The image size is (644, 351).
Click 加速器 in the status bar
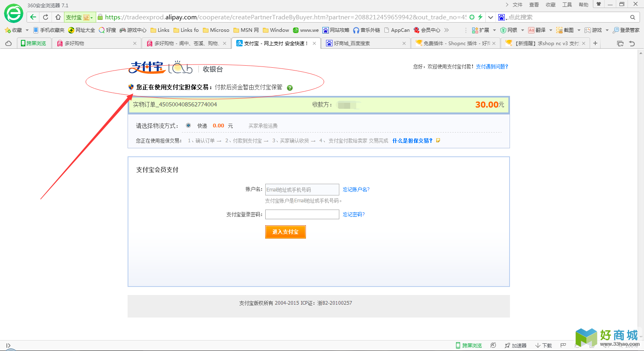[516, 345]
